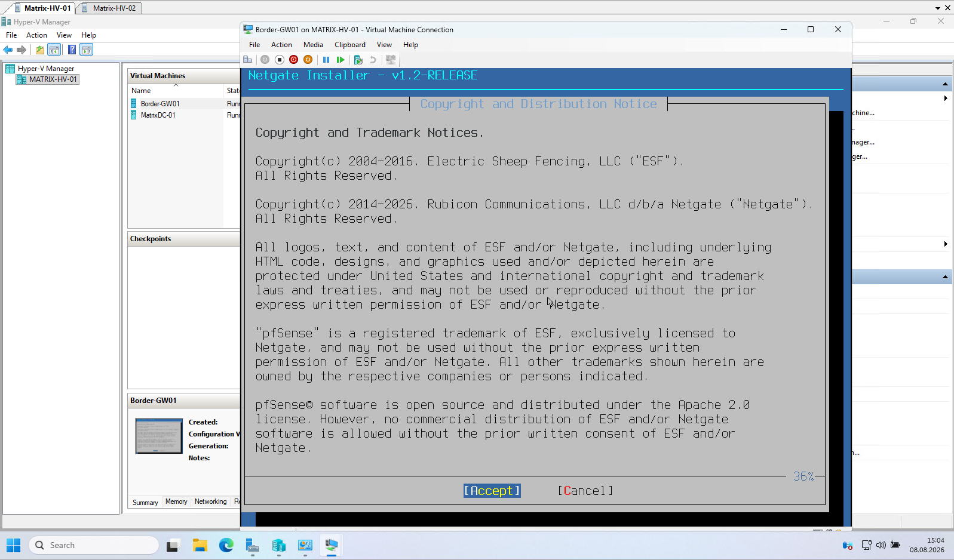Cancel the Netgate installer notice

click(585, 491)
